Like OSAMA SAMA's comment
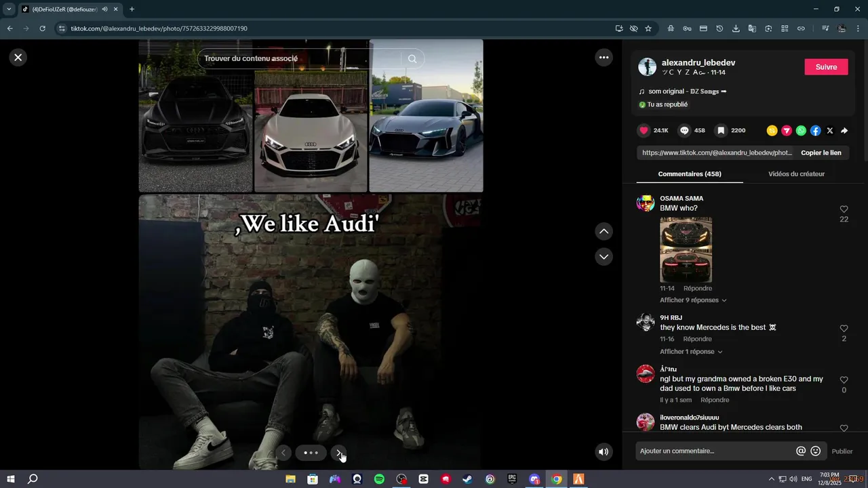Image resolution: width=868 pixels, height=488 pixels. click(x=844, y=209)
